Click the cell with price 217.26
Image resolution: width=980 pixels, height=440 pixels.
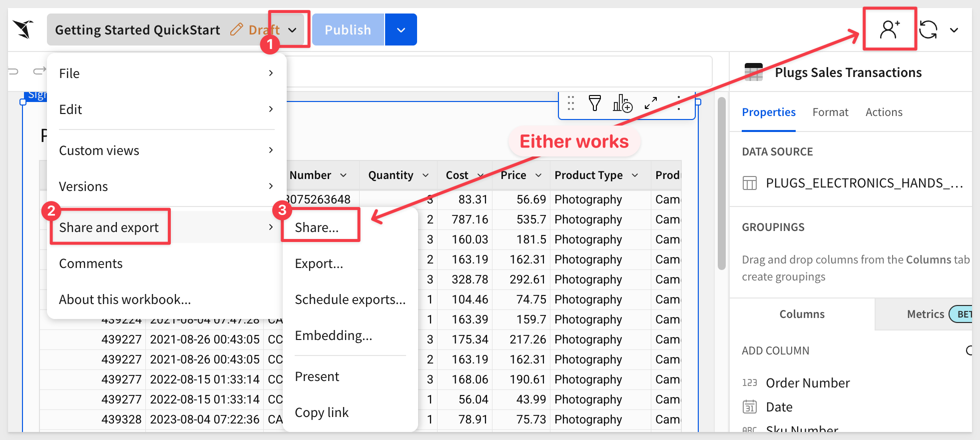521,339
